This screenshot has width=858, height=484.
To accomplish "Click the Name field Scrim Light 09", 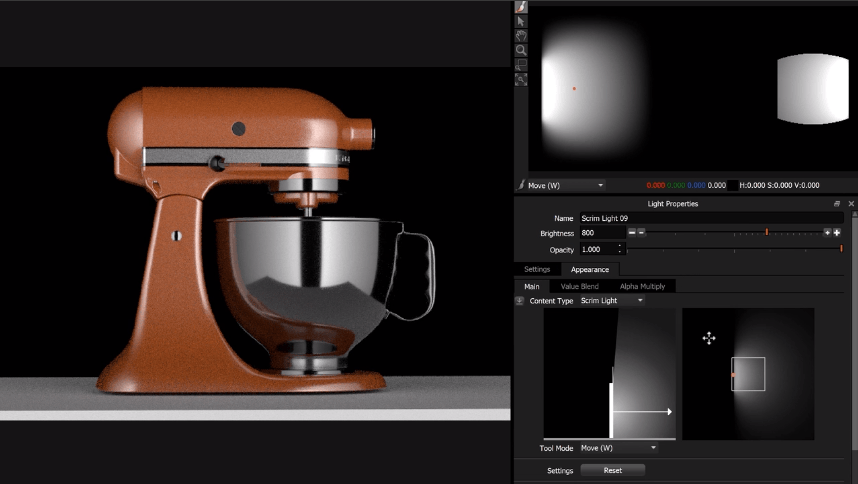I will pos(711,218).
